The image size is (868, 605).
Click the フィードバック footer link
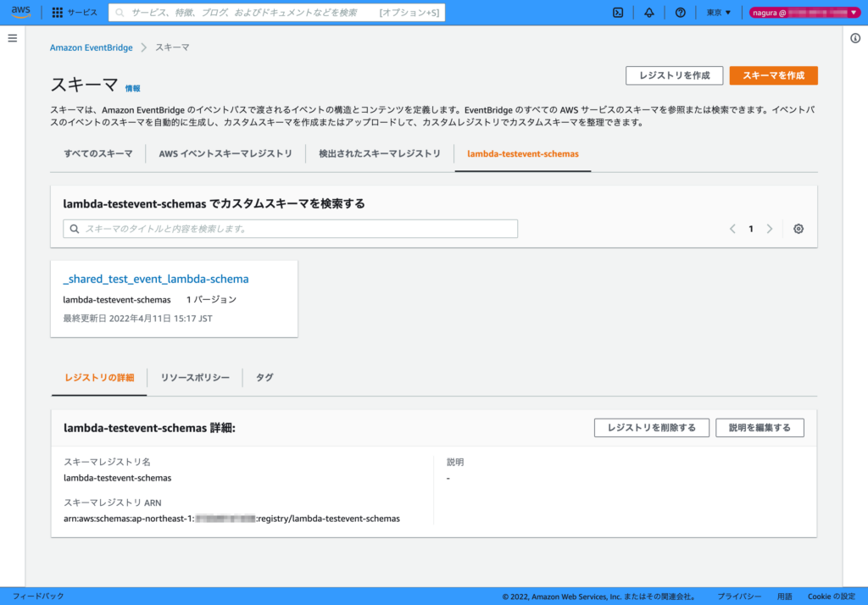click(38, 597)
